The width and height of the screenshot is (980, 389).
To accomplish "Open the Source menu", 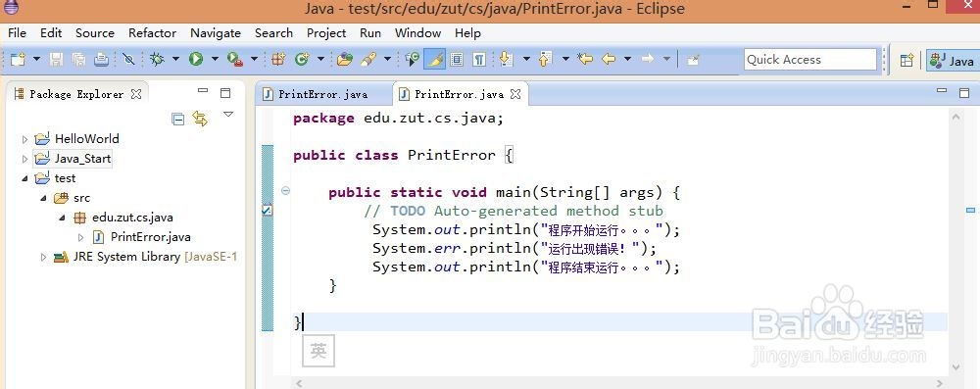I will click(95, 33).
